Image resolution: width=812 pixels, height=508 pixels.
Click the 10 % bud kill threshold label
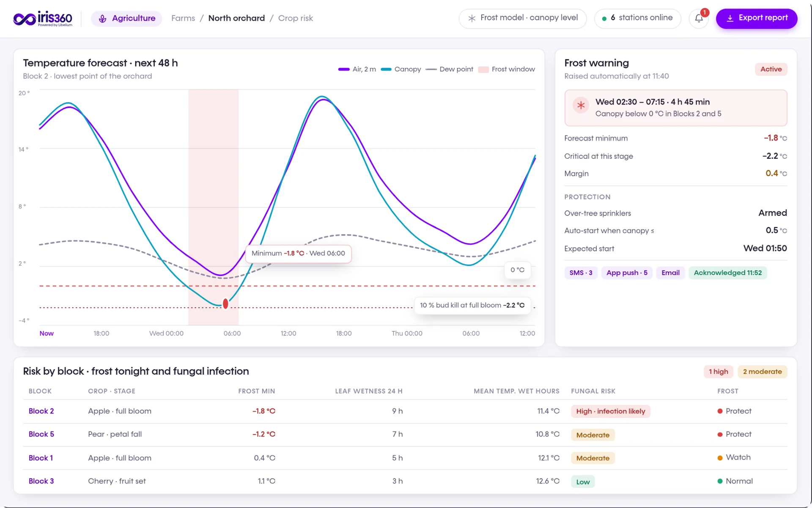pos(472,305)
